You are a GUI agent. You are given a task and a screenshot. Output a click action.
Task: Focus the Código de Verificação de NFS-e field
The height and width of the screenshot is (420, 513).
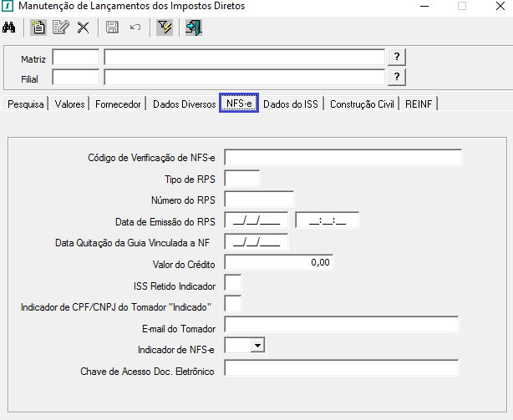343,158
